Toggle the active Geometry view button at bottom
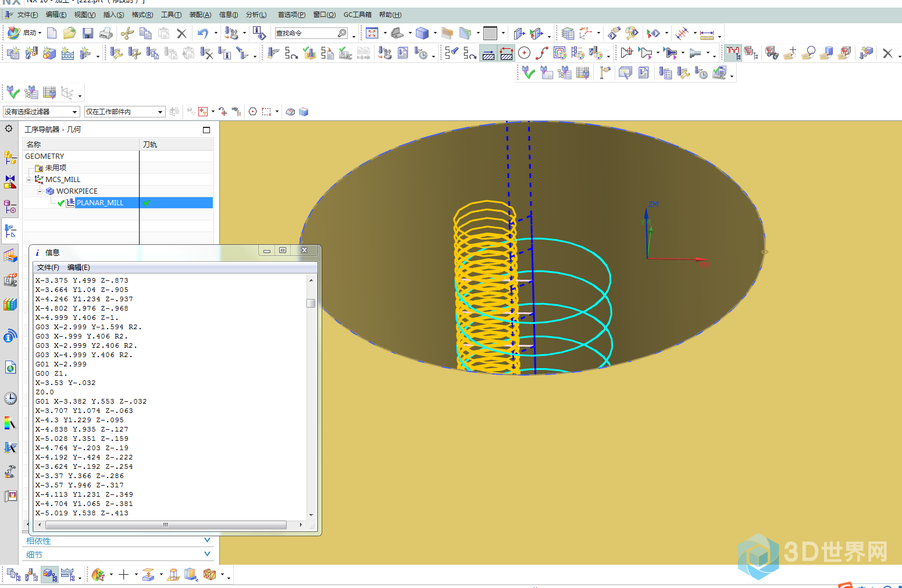Image resolution: width=902 pixels, height=588 pixels. click(x=50, y=575)
